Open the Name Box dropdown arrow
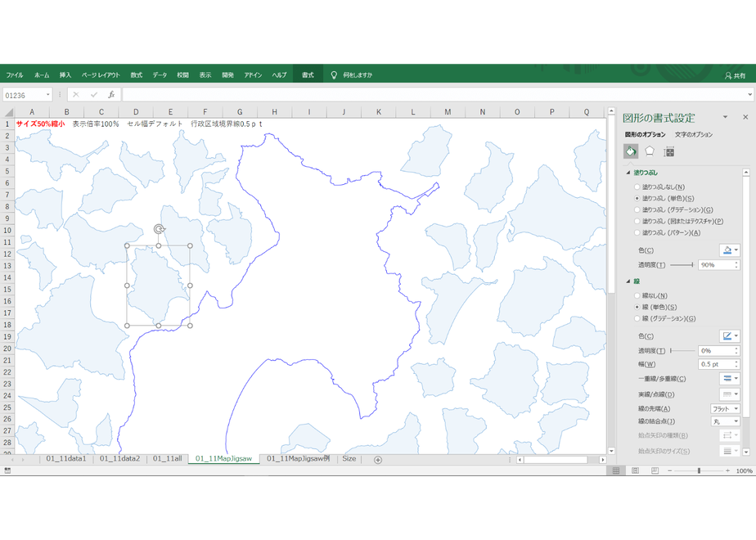756x540 pixels. point(47,95)
